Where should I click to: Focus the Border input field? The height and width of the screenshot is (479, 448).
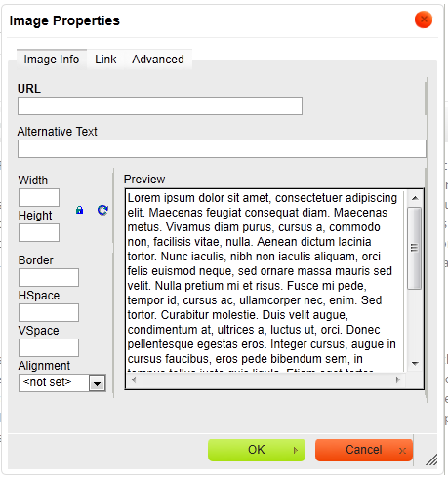point(49,277)
